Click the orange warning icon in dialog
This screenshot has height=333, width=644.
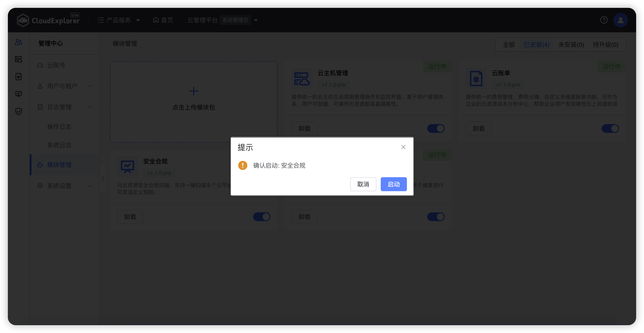point(243,165)
